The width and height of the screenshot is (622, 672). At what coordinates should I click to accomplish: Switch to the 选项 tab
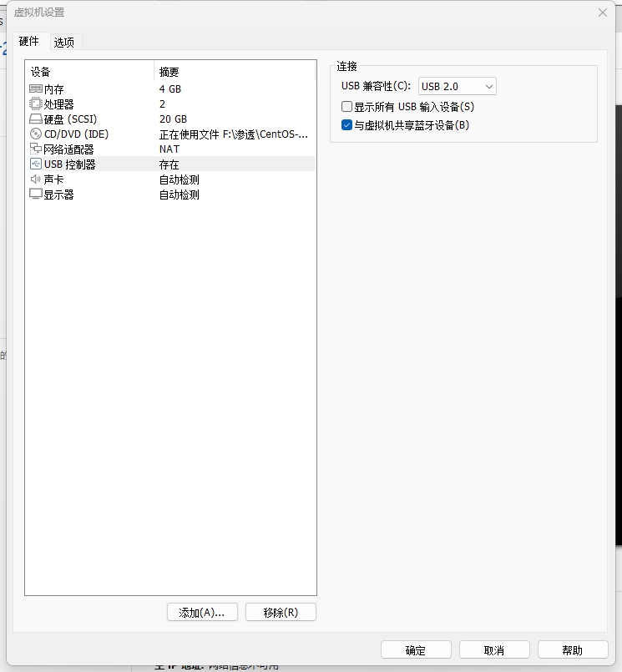(64, 42)
